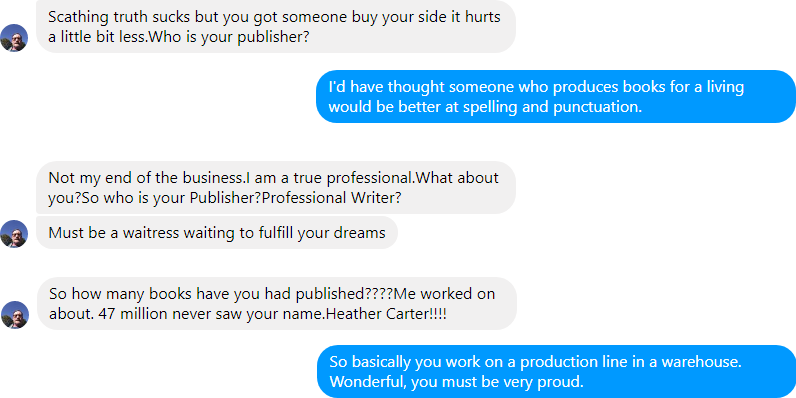Image resolution: width=796 pixels, height=398 pixels.
Task: Open sender avatar beside the Scathing truth message
Action: click(x=14, y=38)
